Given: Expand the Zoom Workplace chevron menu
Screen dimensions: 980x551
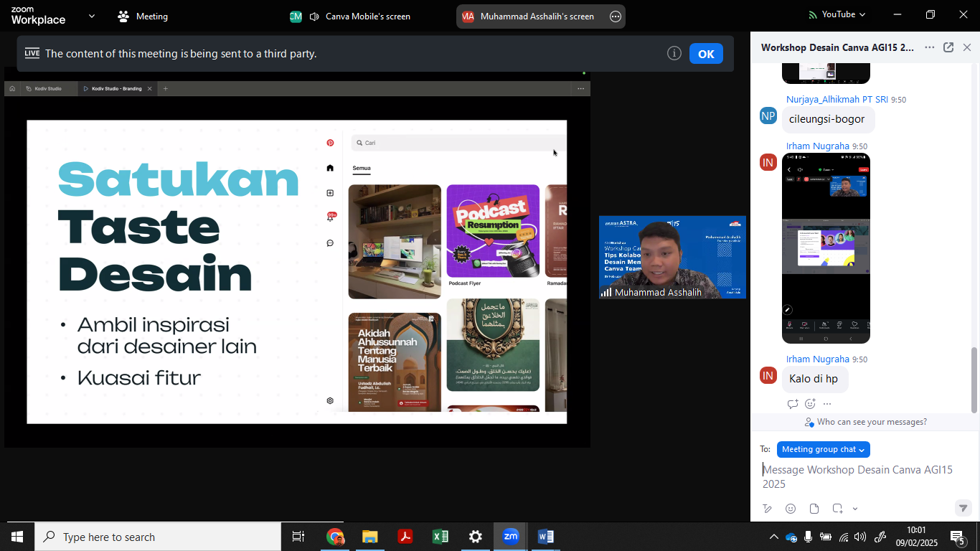Looking at the screenshot, I should (x=91, y=16).
